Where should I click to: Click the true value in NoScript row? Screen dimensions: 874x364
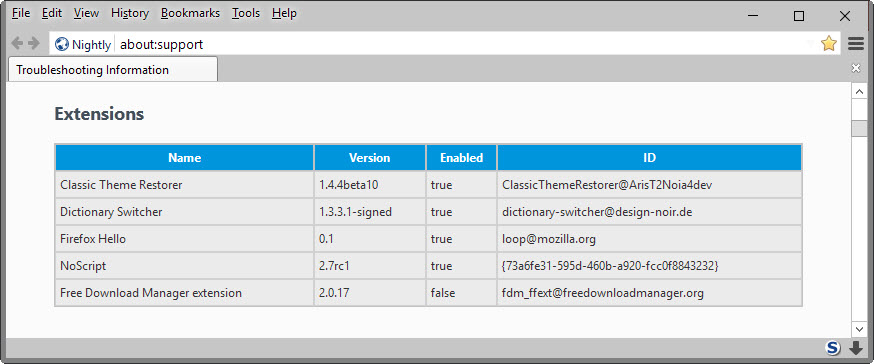[441, 266]
